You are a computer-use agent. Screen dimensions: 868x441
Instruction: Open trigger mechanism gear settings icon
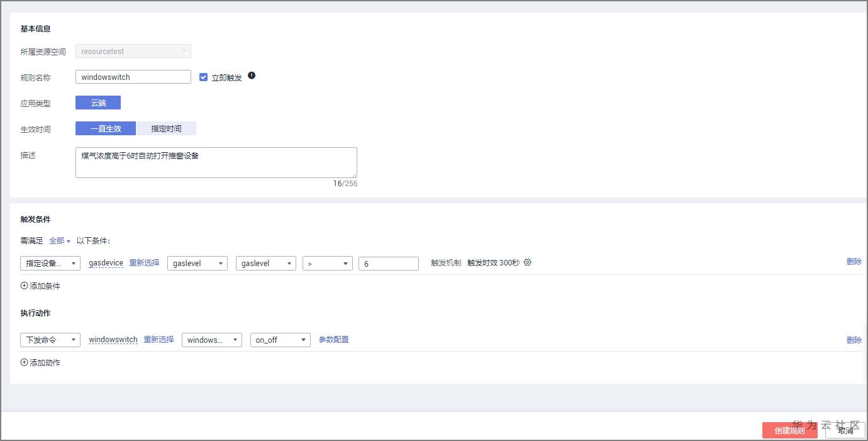click(528, 262)
